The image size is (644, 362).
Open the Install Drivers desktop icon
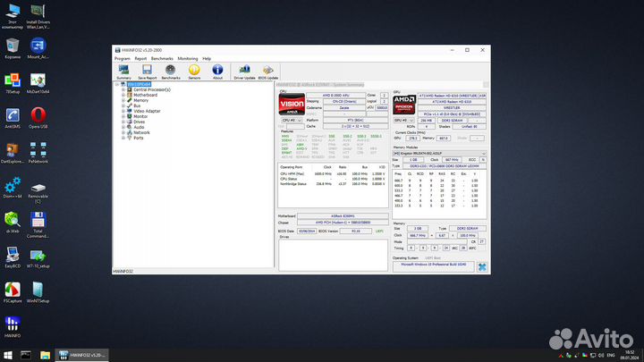pyautogui.click(x=38, y=16)
